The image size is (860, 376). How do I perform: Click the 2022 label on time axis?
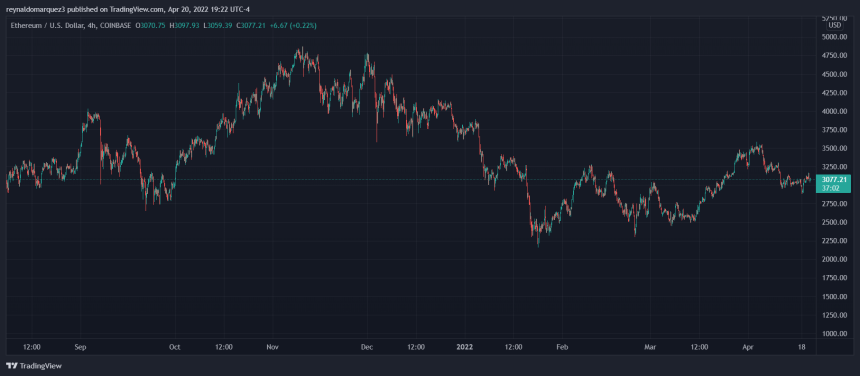(x=464, y=347)
